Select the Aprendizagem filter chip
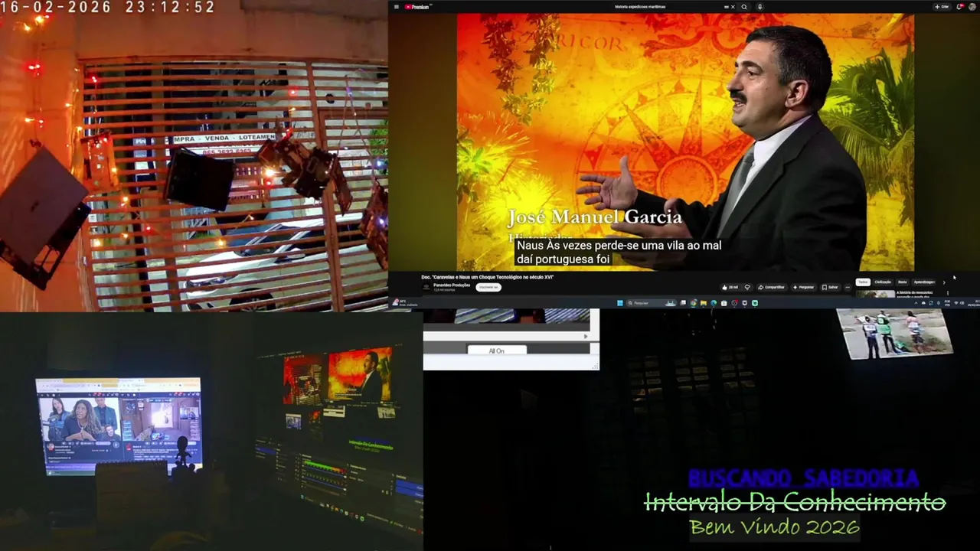The width and height of the screenshot is (980, 551). click(x=924, y=282)
